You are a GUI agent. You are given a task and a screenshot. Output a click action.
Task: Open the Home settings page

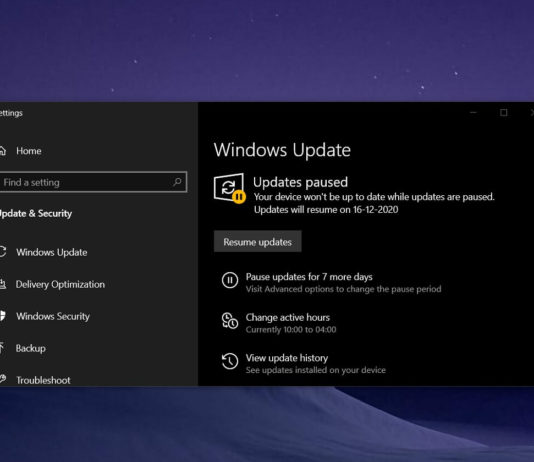click(x=29, y=151)
